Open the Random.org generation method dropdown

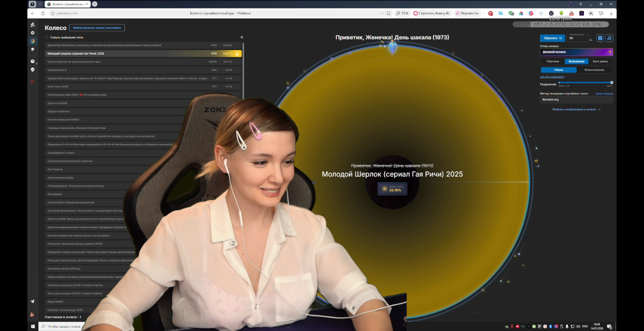point(576,100)
